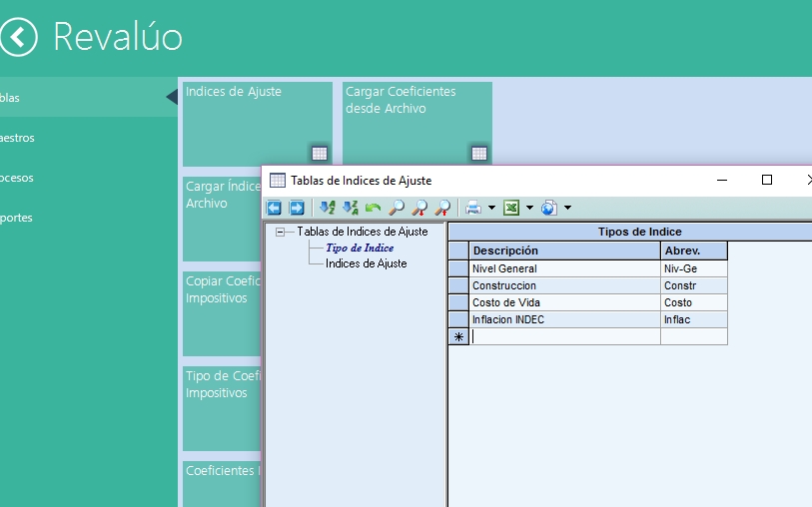
Task: Open Tipo de Coeficientes Impositivos tile
Action: [222, 408]
